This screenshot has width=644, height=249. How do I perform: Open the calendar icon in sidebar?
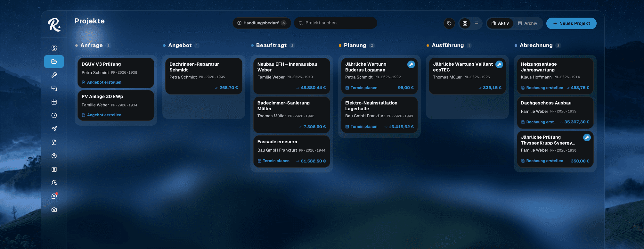(54, 102)
